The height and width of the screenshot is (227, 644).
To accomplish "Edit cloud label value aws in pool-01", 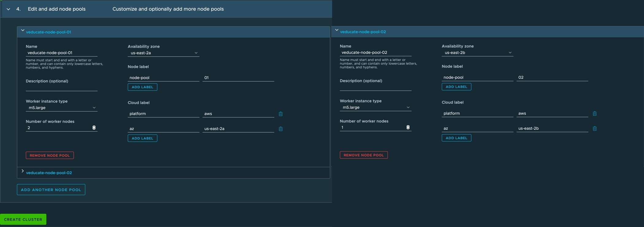I will [238, 114].
